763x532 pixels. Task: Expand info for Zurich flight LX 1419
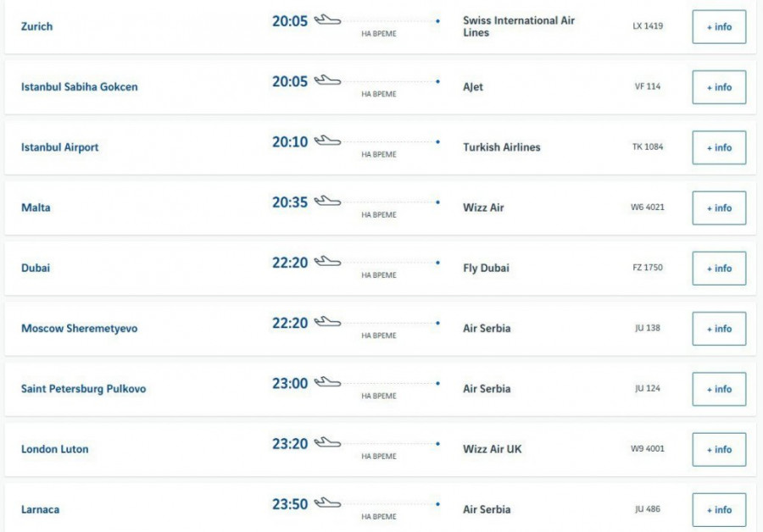(x=719, y=27)
